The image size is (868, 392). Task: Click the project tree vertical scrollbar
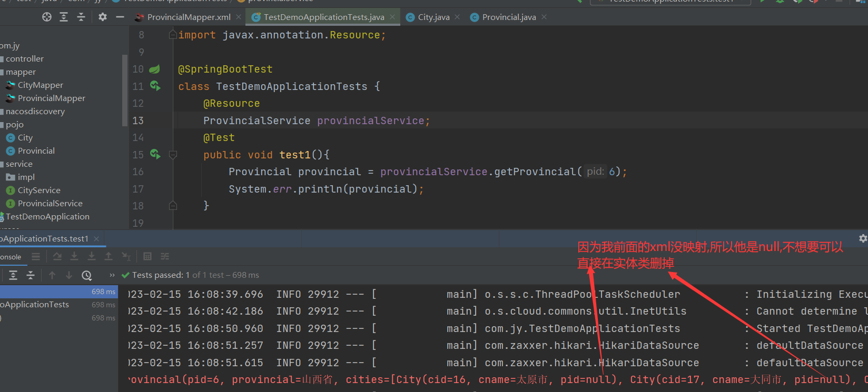point(125,91)
